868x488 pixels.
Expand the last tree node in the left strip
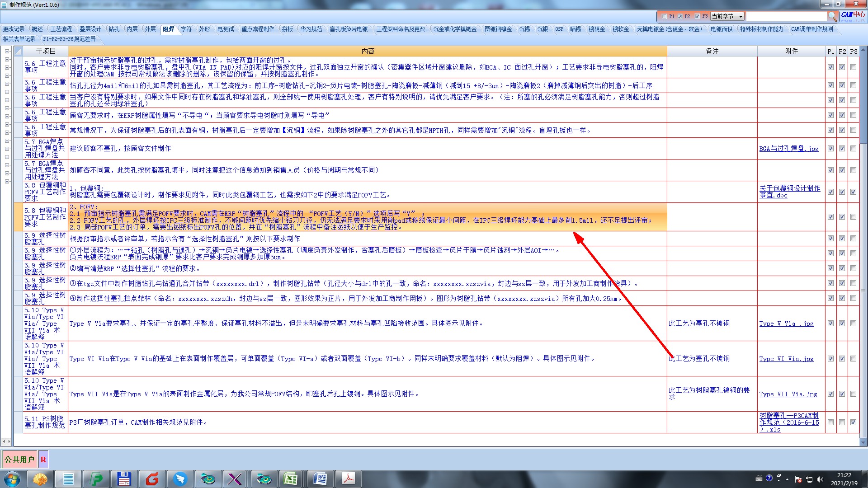[7, 181]
